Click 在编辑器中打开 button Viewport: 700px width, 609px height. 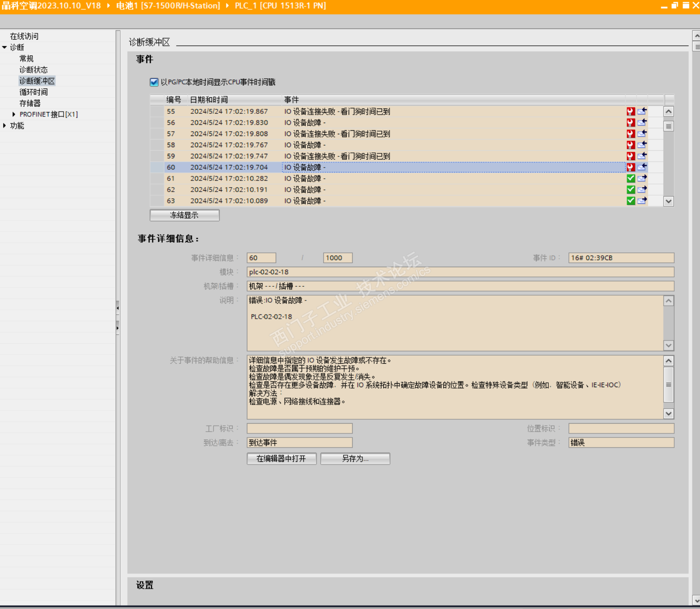(x=282, y=459)
